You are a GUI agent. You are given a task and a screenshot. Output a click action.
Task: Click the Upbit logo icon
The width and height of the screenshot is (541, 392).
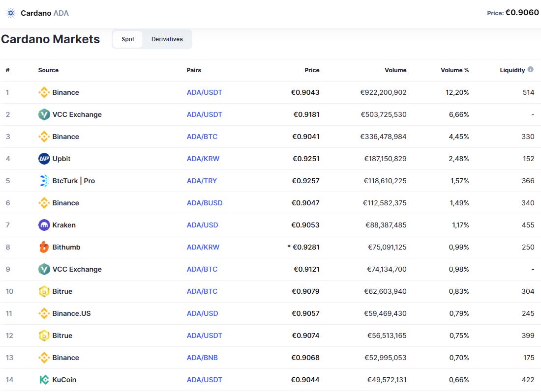(44, 159)
